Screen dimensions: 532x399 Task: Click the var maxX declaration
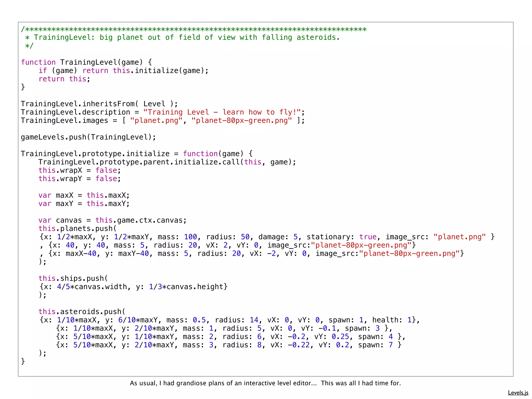84,195
